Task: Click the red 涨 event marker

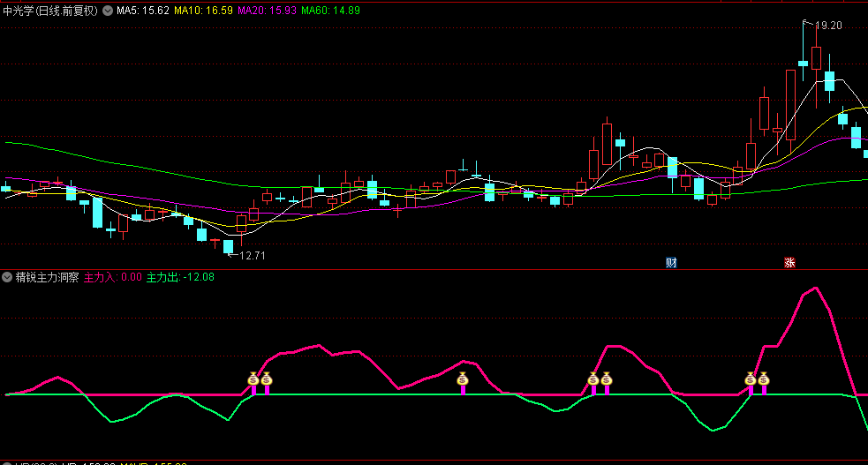Action: coord(789,262)
